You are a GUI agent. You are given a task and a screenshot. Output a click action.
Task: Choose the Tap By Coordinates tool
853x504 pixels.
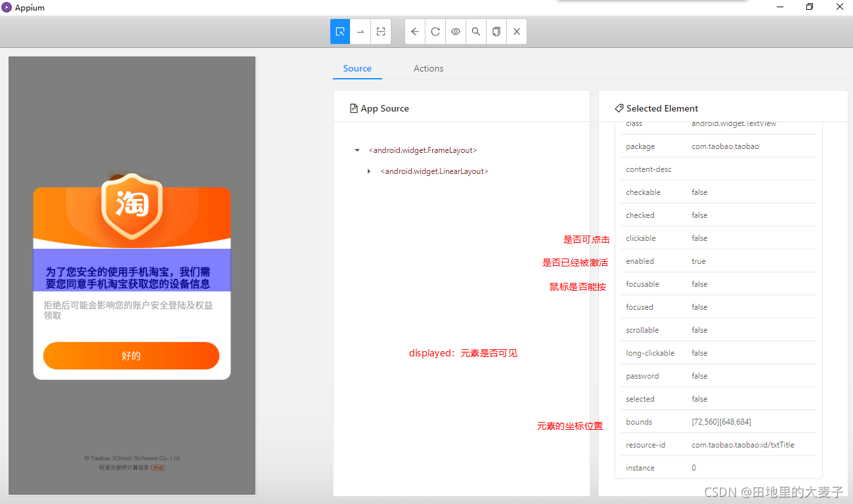pos(381,31)
